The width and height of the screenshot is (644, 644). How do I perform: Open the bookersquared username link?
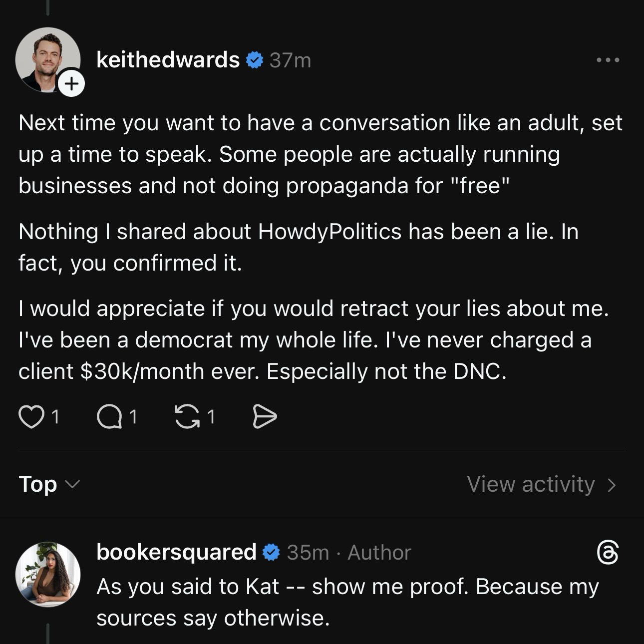176,552
